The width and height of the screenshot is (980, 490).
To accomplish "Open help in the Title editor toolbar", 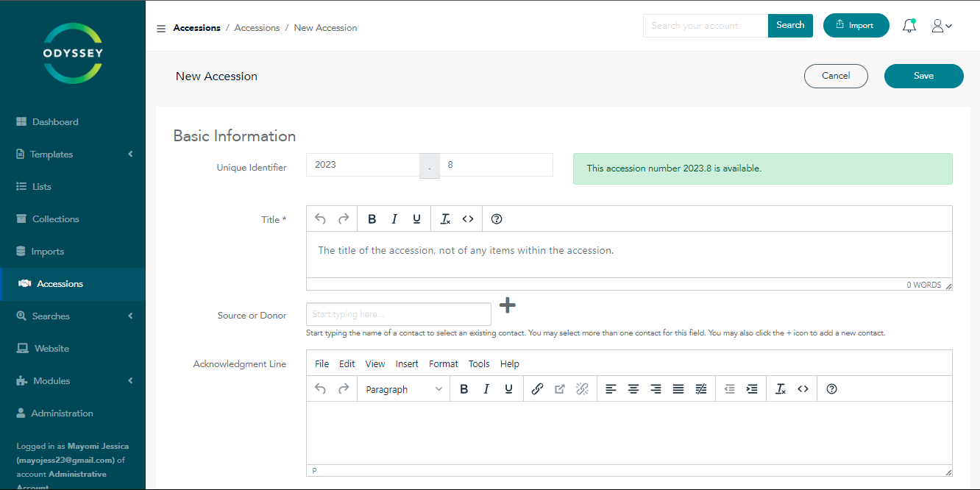I will [497, 219].
